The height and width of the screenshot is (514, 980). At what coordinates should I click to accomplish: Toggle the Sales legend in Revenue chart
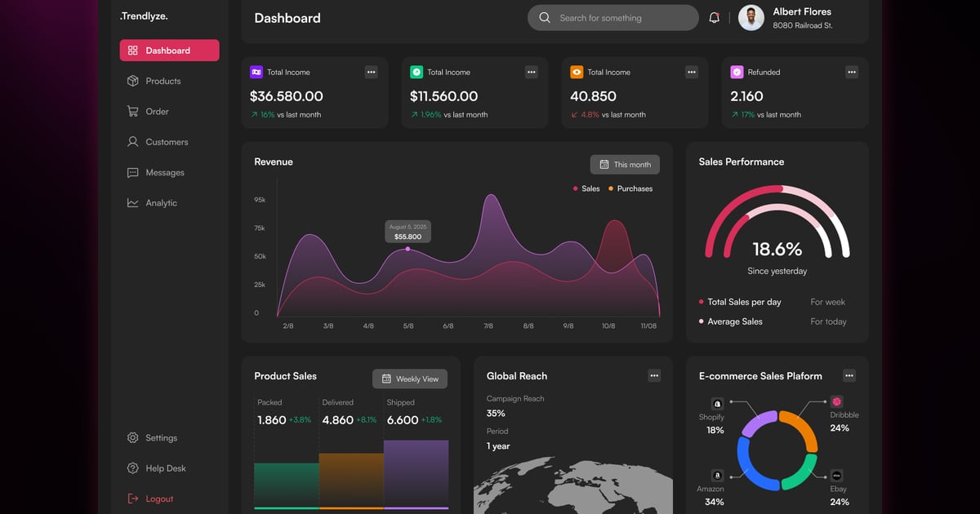pos(586,188)
